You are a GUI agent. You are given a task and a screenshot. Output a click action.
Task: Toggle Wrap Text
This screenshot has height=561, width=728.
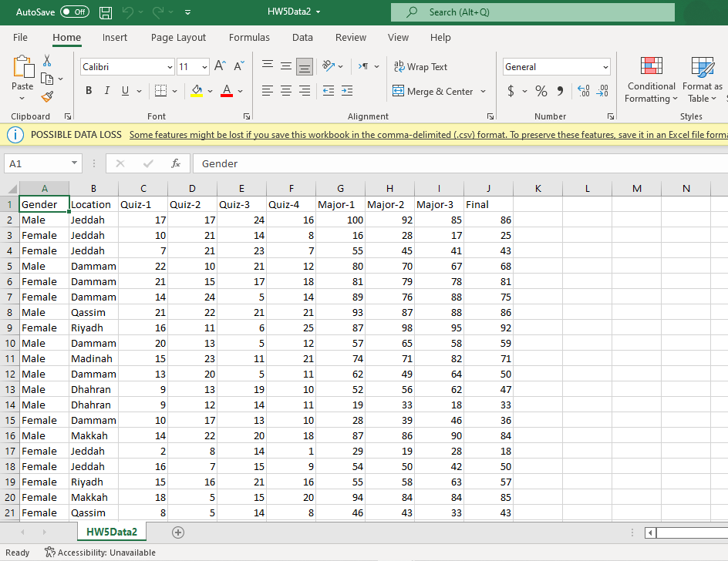[420, 67]
